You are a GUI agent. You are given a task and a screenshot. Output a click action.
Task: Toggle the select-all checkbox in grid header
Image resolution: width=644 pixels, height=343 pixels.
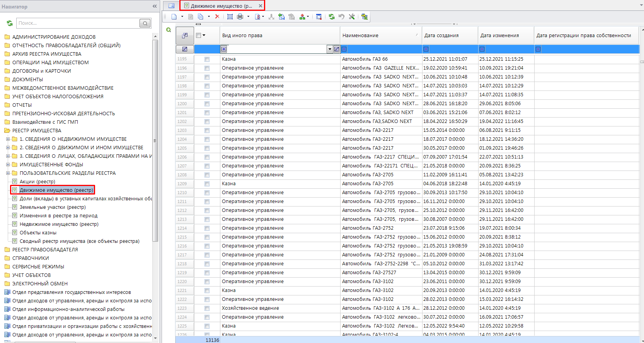(x=199, y=35)
